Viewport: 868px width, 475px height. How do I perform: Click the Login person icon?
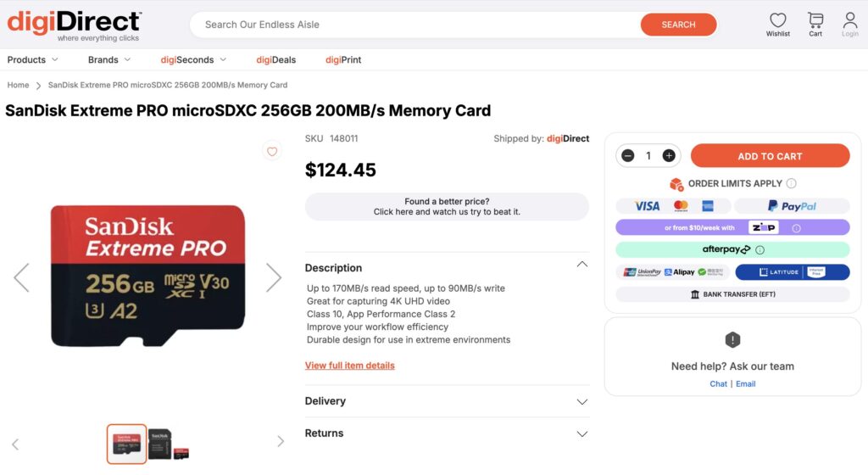pos(849,20)
